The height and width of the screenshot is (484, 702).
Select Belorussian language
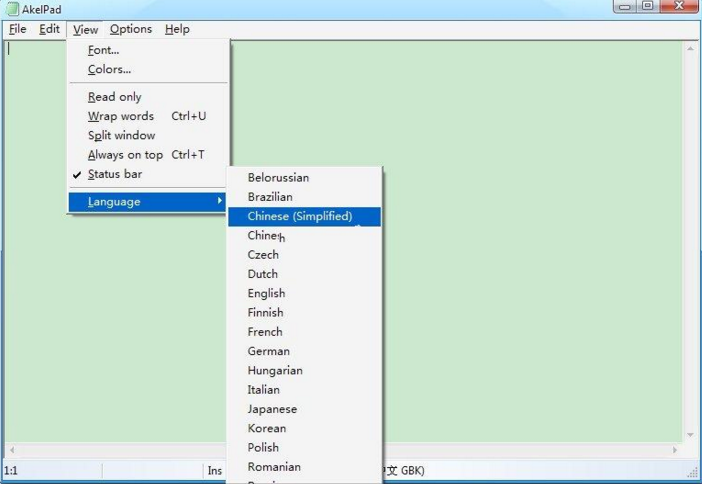(304, 178)
